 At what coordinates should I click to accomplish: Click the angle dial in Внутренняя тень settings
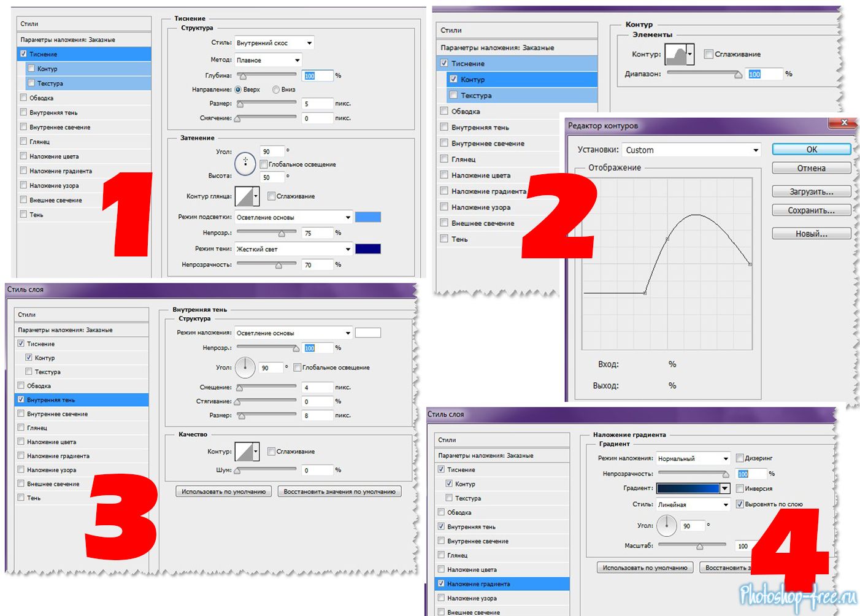[245, 368]
